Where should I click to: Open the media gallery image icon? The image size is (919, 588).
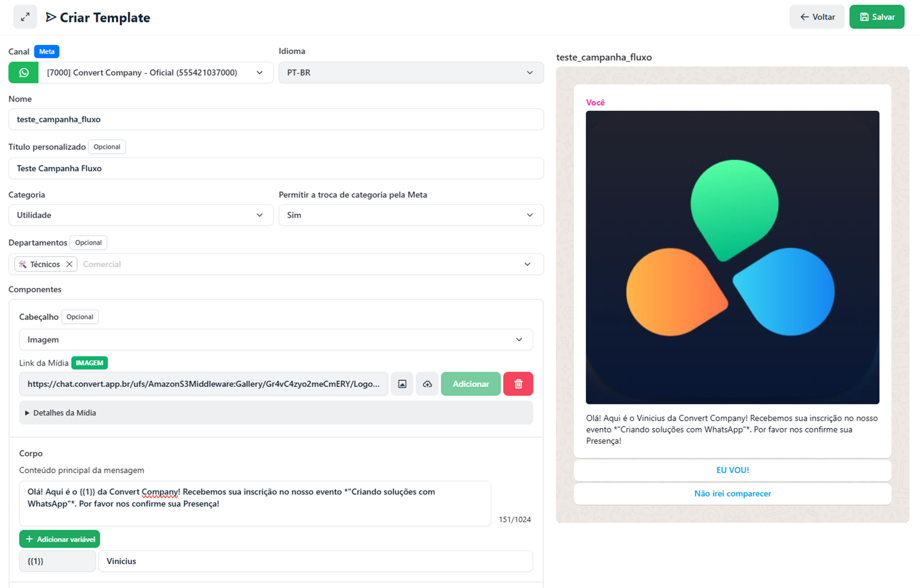tap(402, 384)
